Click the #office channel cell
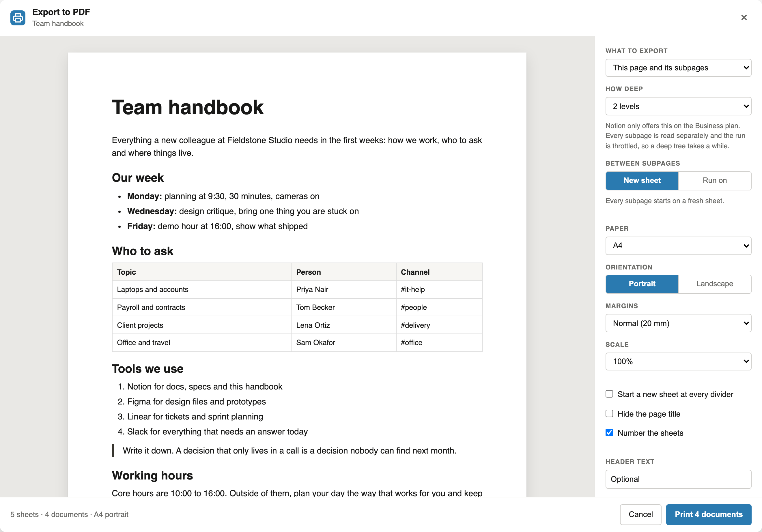The image size is (762, 532). pyautogui.click(x=439, y=343)
